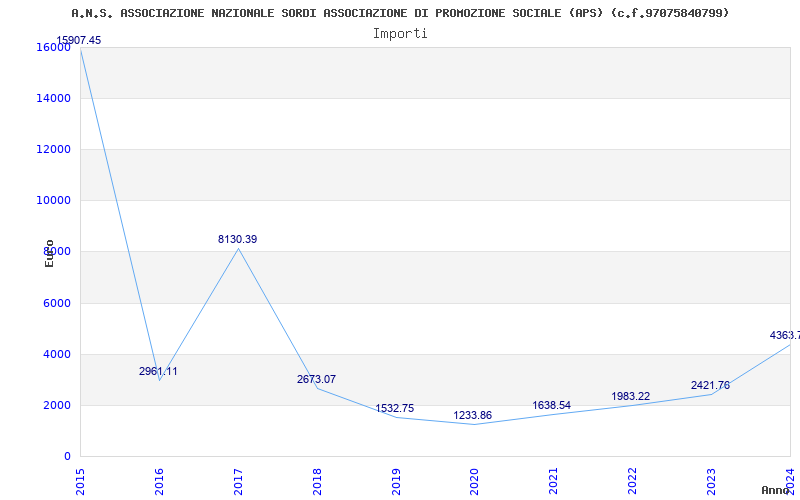Click the 2961.11 data point label
The image size is (800, 500).
pos(158,371)
